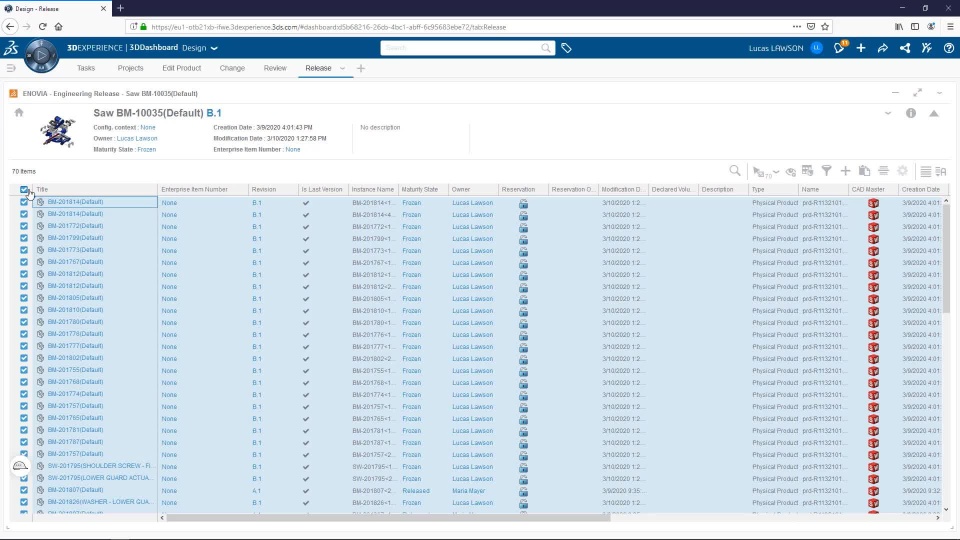Click the Paste clipboard icon
Screen dimensions: 960x540
click(864, 171)
